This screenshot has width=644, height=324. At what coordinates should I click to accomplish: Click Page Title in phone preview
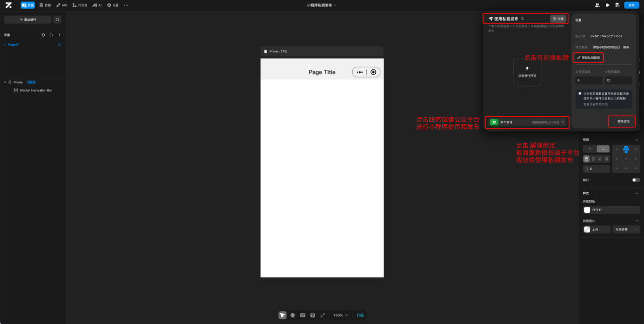click(322, 72)
